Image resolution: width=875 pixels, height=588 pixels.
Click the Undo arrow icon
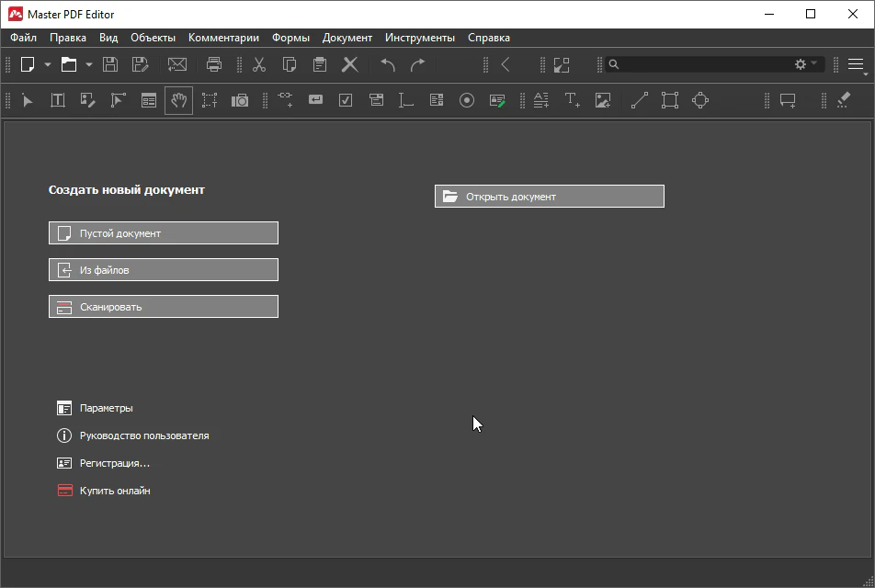click(388, 64)
